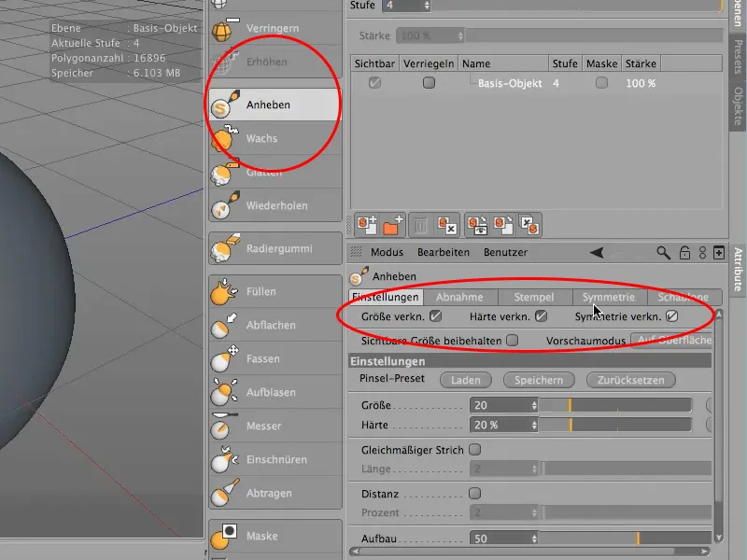Select the Abtragen scrape brush
The width and height of the screenshot is (747, 560).
(x=275, y=494)
